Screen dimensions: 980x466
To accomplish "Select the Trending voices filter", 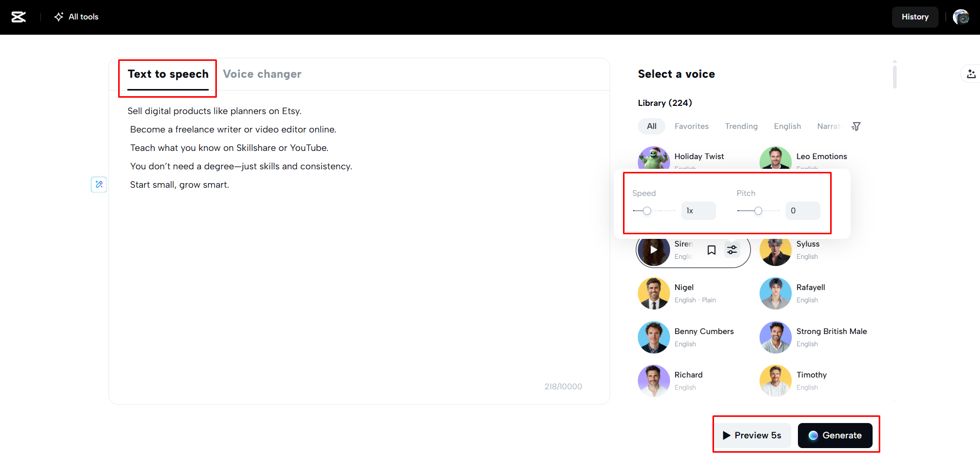I will pyautogui.click(x=741, y=126).
